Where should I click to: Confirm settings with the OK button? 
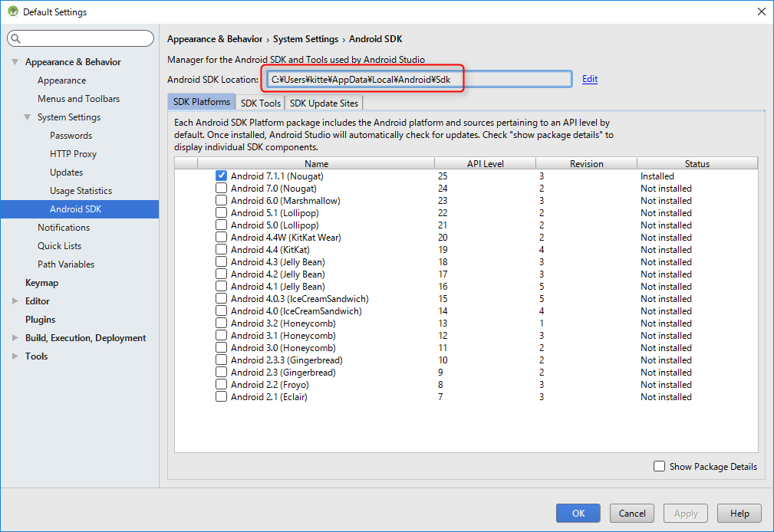tap(578, 514)
